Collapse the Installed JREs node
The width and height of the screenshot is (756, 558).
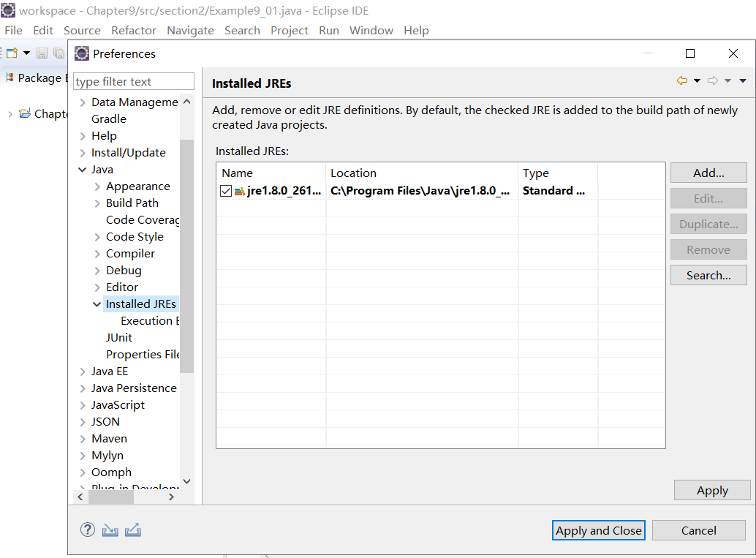click(x=97, y=304)
